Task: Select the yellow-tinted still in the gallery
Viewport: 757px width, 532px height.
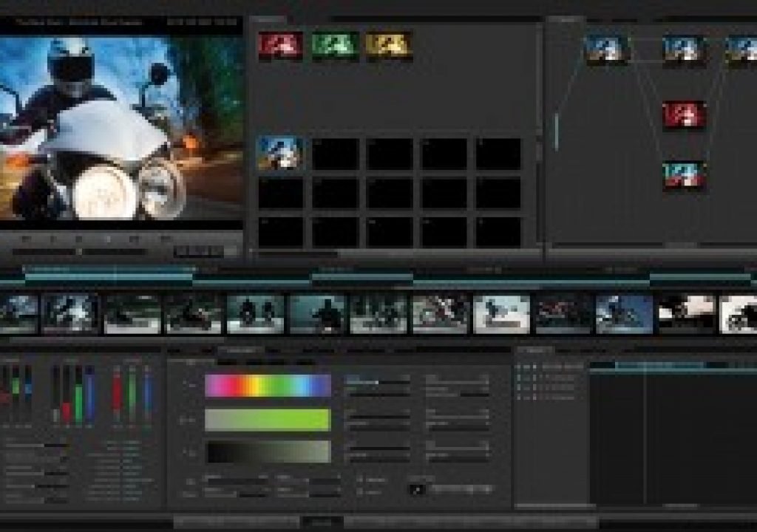Action: 389,46
